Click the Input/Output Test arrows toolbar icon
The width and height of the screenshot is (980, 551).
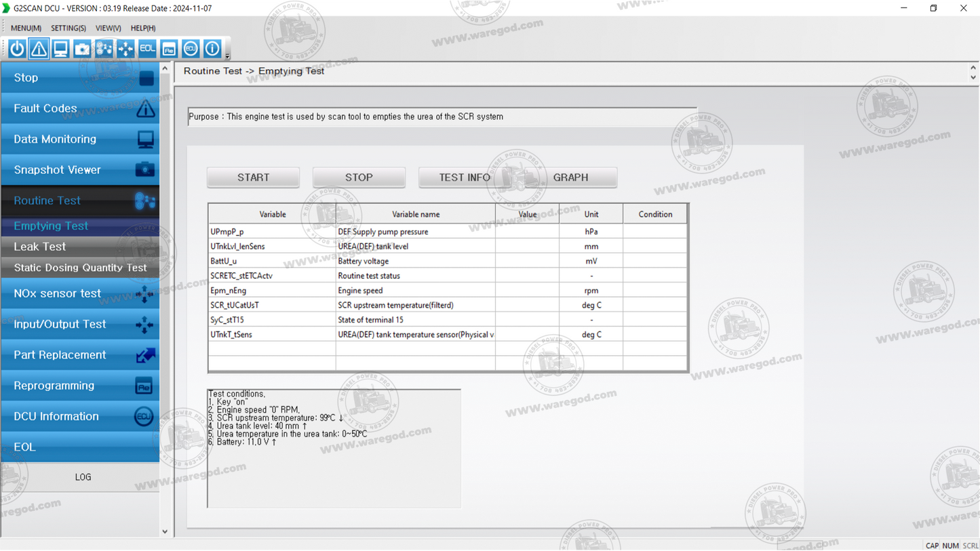click(125, 48)
